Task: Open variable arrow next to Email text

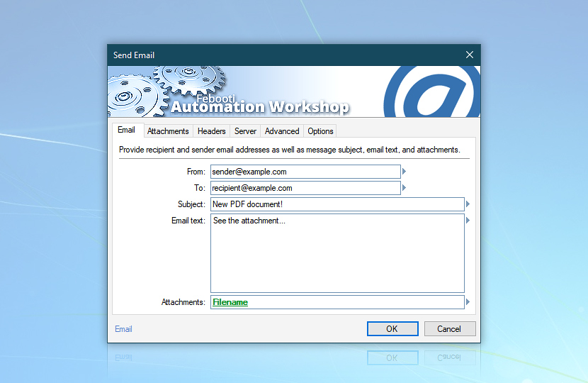Action: (468, 221)
